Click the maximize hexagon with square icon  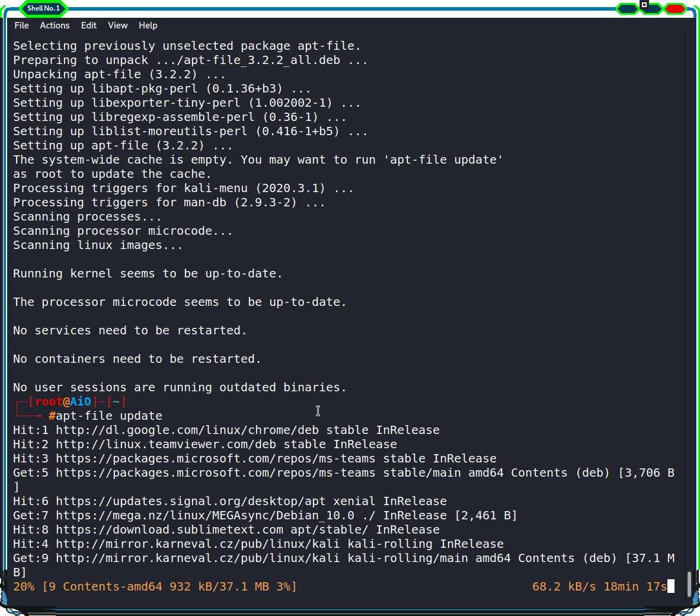point(650,9)
